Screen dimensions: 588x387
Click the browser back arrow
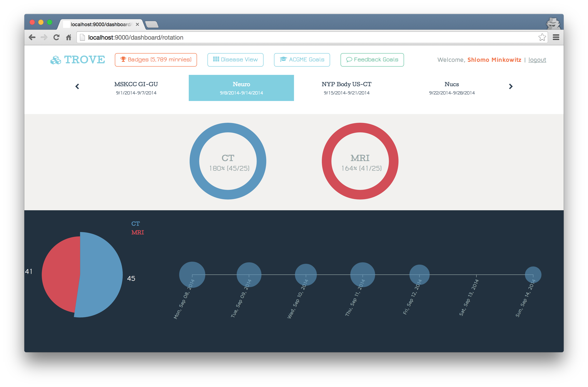(32, 37)
